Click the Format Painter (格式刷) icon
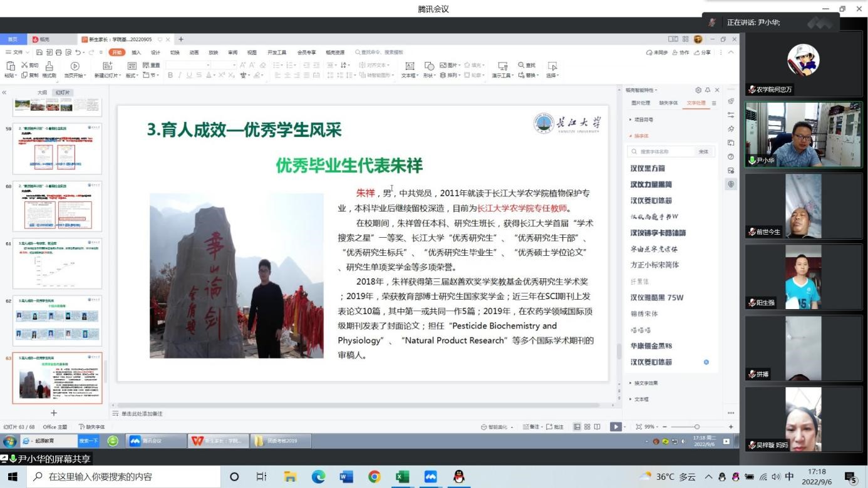 (x=49, y=68)
